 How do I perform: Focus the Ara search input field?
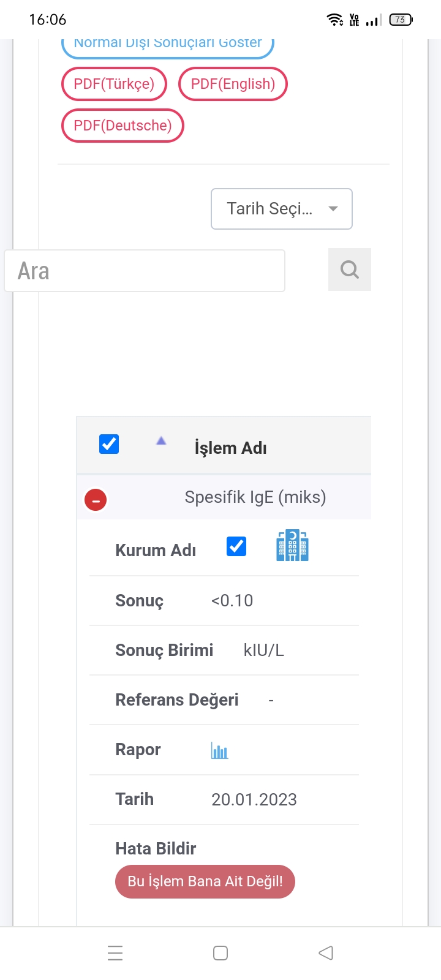coord(145,271)
